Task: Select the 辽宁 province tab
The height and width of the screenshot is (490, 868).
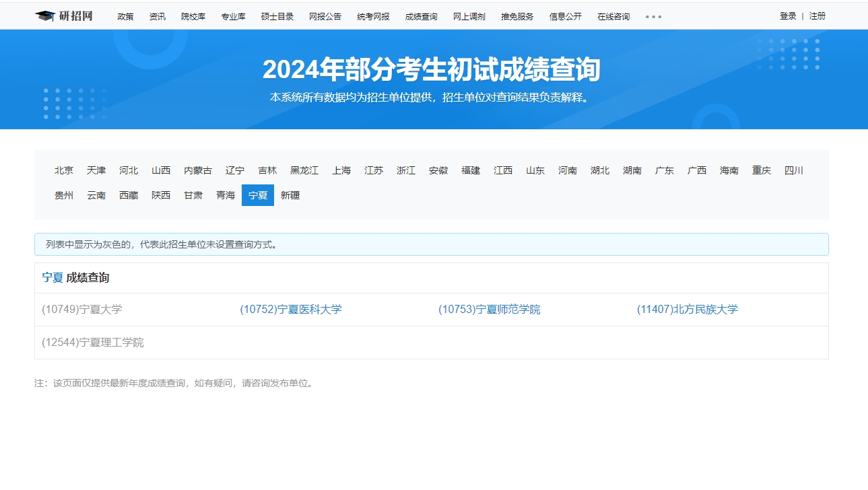Action: click(235, 170)
